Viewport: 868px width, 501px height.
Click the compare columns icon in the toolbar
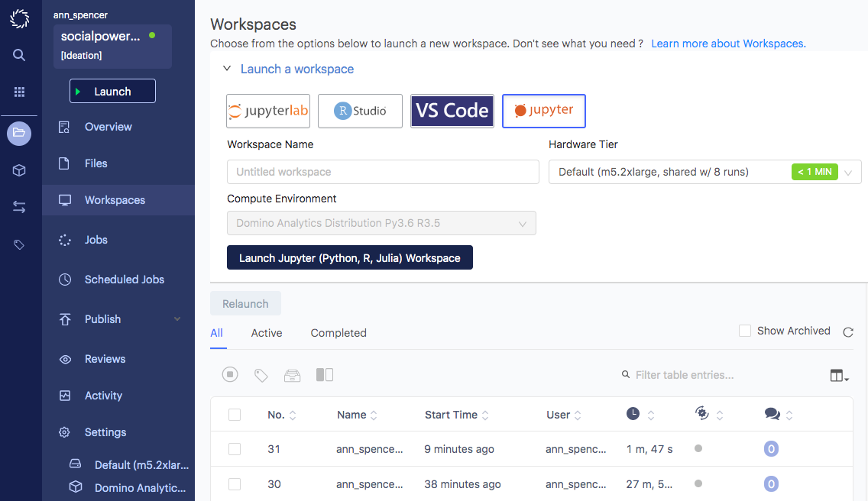click(324, 374)
